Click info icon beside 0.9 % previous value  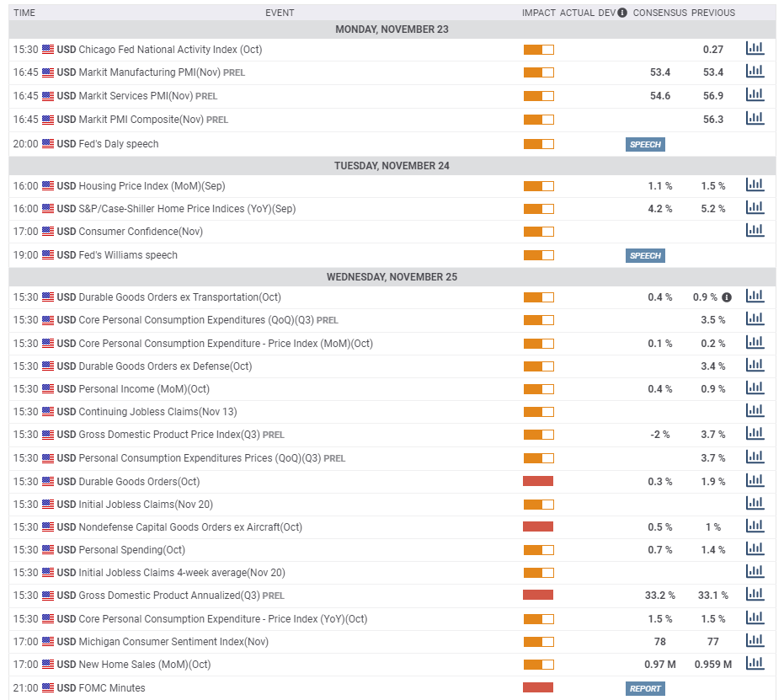pos(727,297)
